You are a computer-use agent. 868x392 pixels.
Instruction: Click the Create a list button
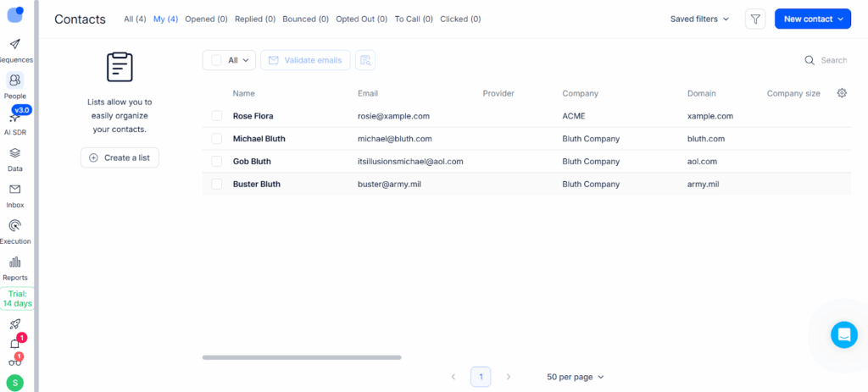tap(120, 157)
